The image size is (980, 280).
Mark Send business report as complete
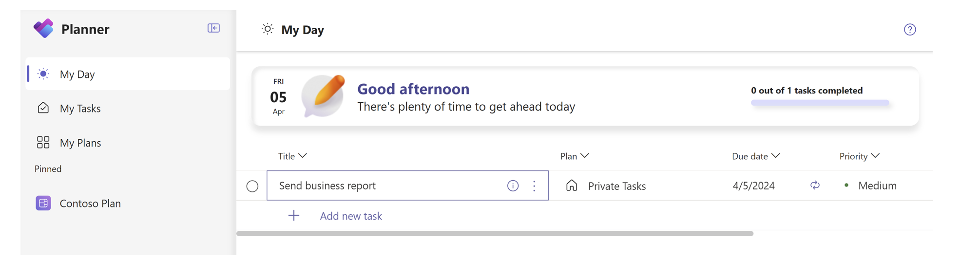click(252, 186)
